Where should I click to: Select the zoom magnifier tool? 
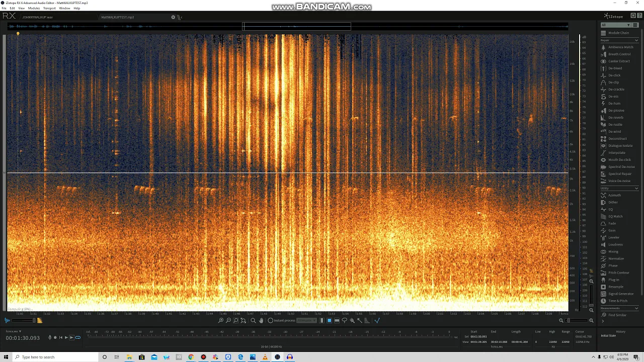[x=253, y=320]
